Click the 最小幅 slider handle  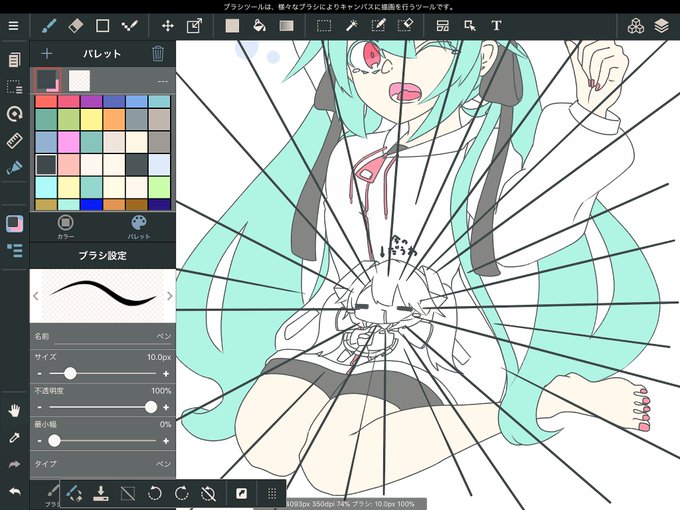coord(54,441)
